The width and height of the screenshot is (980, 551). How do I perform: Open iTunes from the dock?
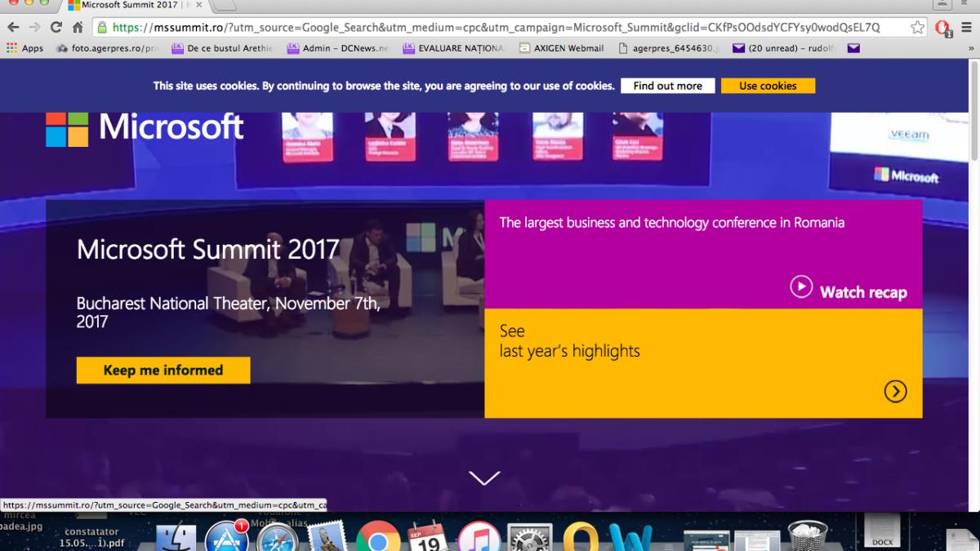[x=479, y=538]
